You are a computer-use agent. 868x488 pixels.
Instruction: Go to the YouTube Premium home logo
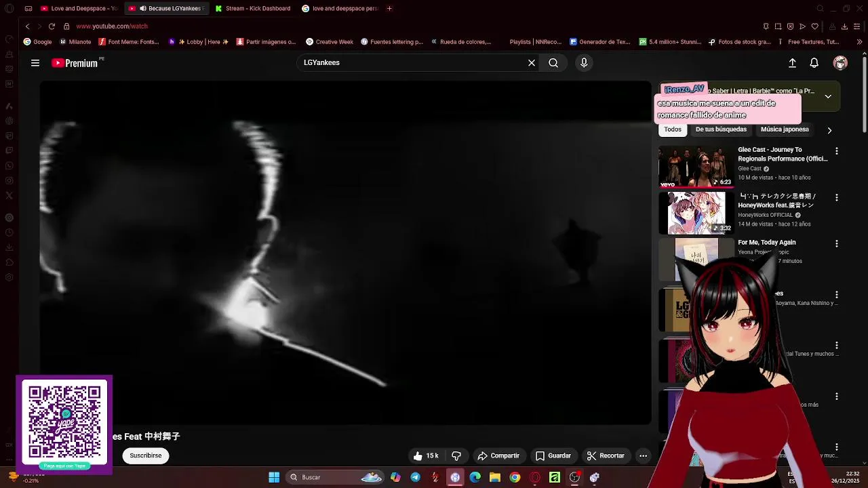pyautogui.click(x=75, y=63)
